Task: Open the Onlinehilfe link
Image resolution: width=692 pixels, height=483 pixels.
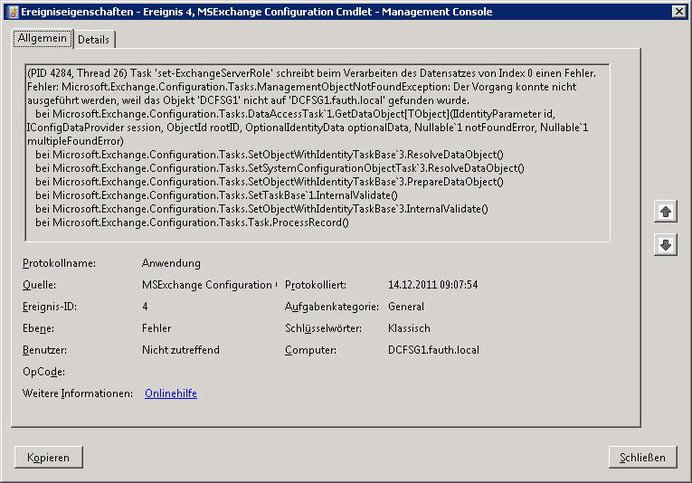Action: click(x=171, y=393)
